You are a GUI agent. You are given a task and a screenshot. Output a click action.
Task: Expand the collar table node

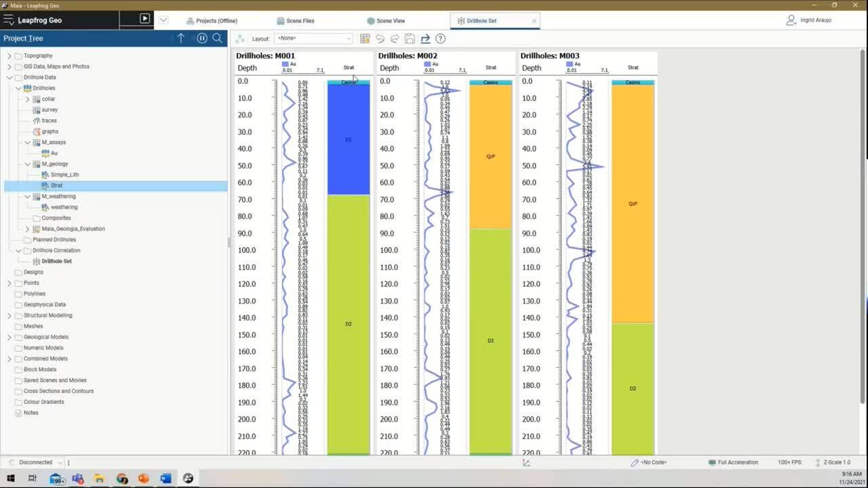click(28, 99)
